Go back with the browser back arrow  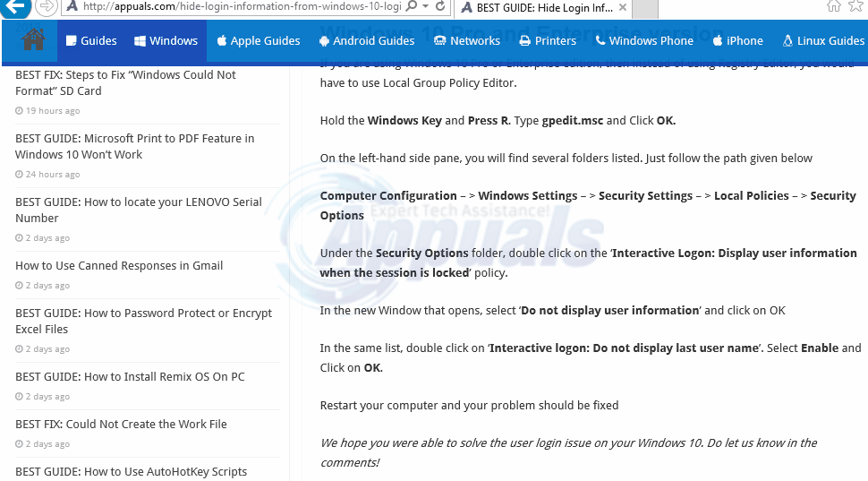[15, 7]
